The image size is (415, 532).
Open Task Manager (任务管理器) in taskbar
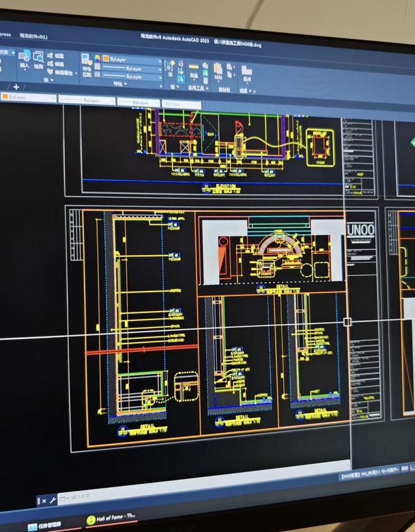pos(45,524)
